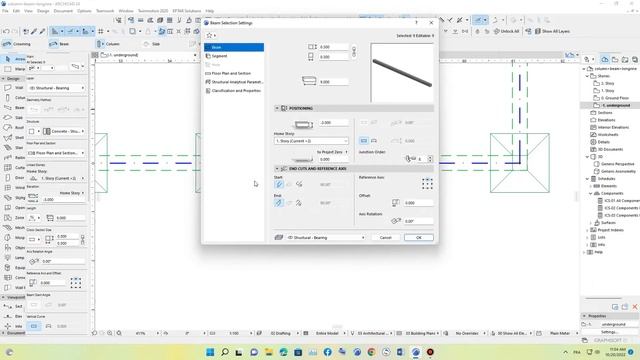Select the Beam page in the settings list
This screenshot has height=360, width=640.
(234, 47)
